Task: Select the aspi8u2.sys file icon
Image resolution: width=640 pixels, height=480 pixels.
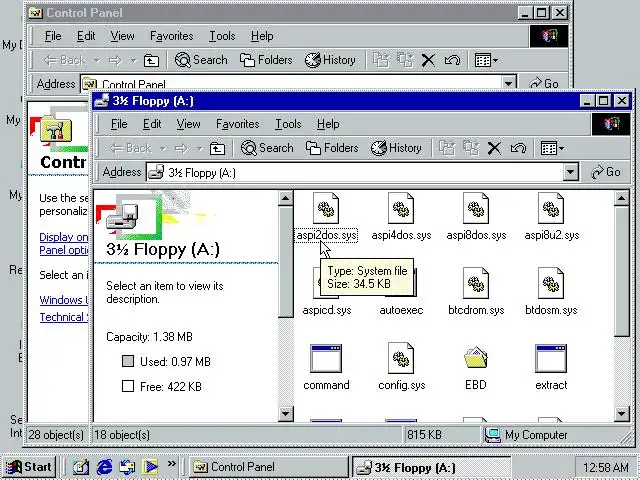Action: click(x=551, y=209)
